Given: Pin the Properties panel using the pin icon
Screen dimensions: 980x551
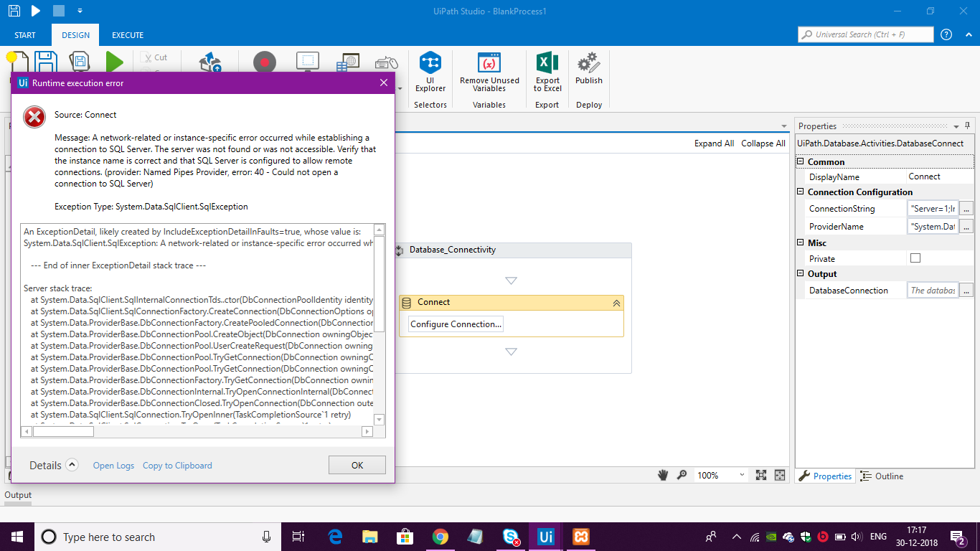Looking at the screenshot, I should click(968, 126).
